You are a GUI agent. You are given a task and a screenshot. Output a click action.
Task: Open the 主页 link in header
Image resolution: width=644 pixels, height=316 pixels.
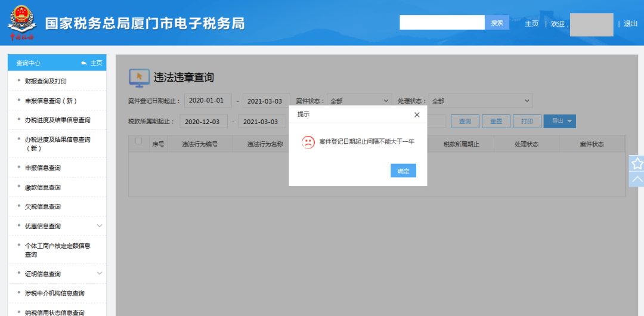[x=531, y=23]
